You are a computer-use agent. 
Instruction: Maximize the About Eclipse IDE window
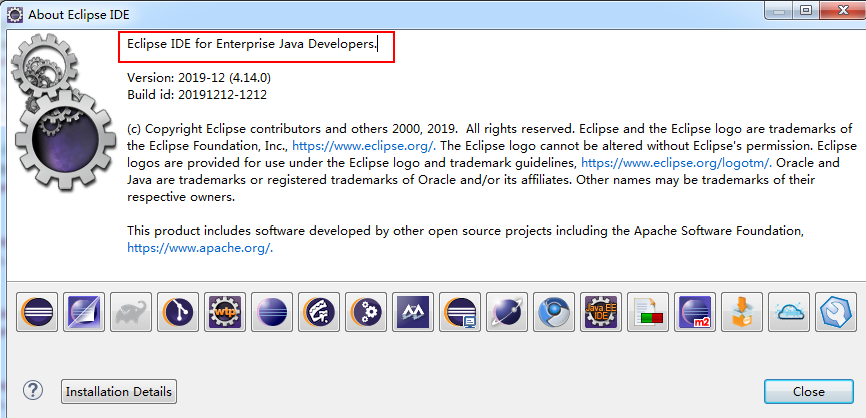(x=806, y=10)
